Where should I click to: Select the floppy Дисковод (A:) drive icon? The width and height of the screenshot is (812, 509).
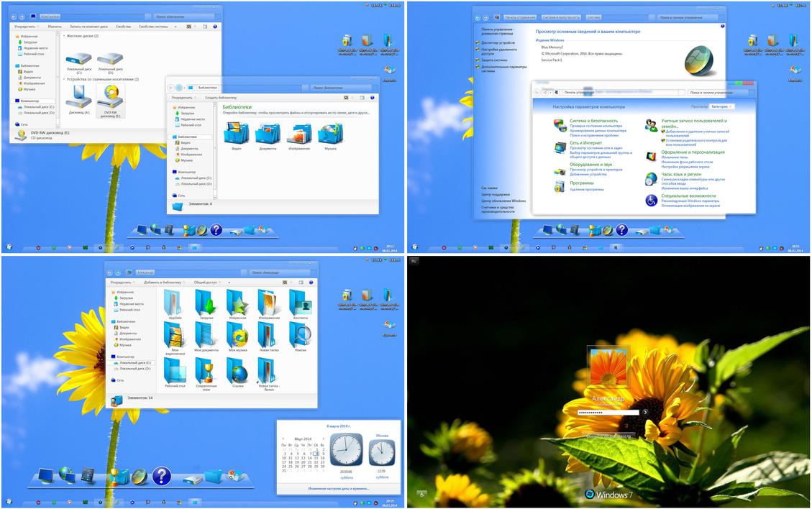tap(79, 98)
